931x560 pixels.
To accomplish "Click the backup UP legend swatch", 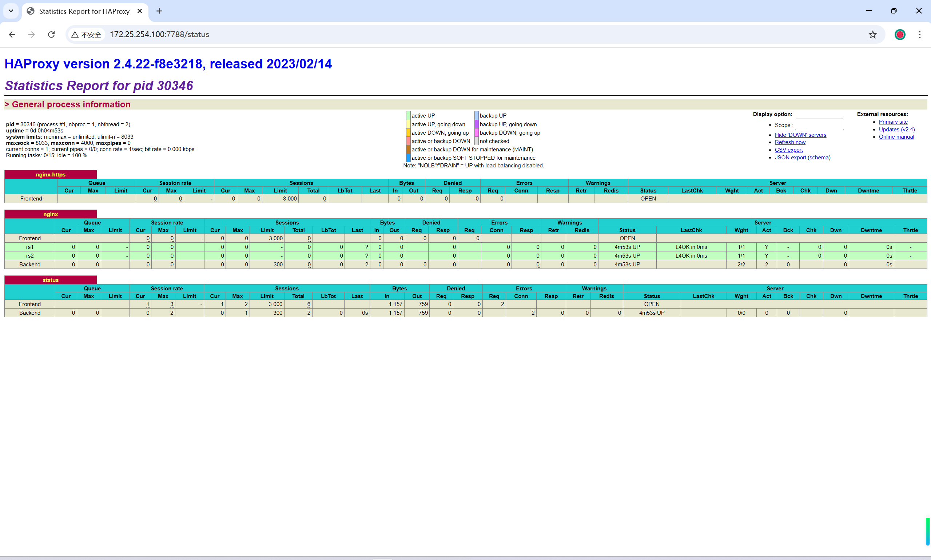I will click(477, 115).
